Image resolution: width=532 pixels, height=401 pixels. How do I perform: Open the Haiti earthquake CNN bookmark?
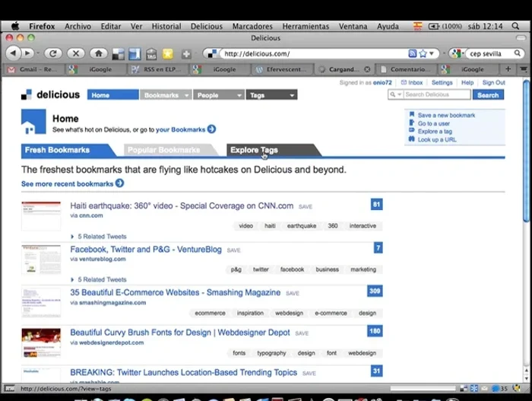click(x=182, y=205)
